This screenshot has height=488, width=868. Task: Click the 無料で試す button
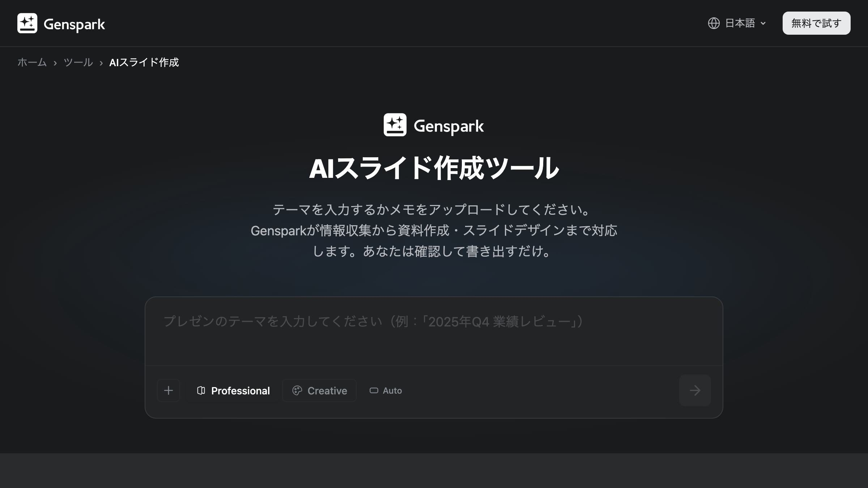point(816,23)
